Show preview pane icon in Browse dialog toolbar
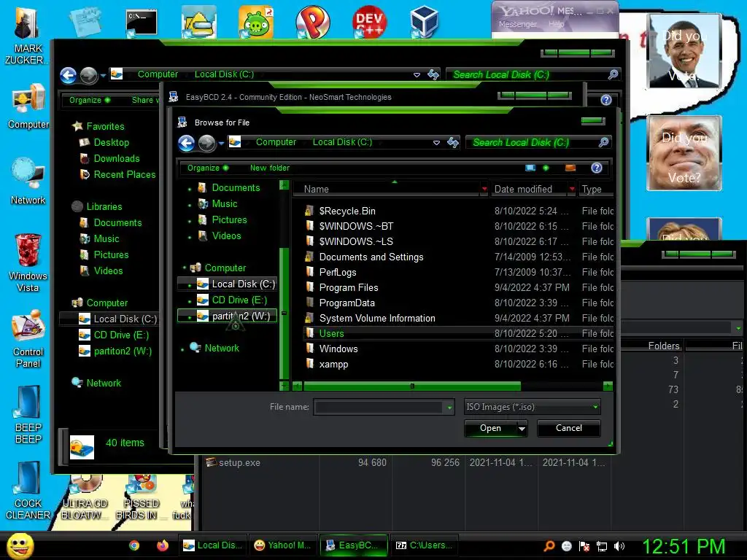This screenshot has height=560, width=747. pyautogui.click(x=570, y=168)
